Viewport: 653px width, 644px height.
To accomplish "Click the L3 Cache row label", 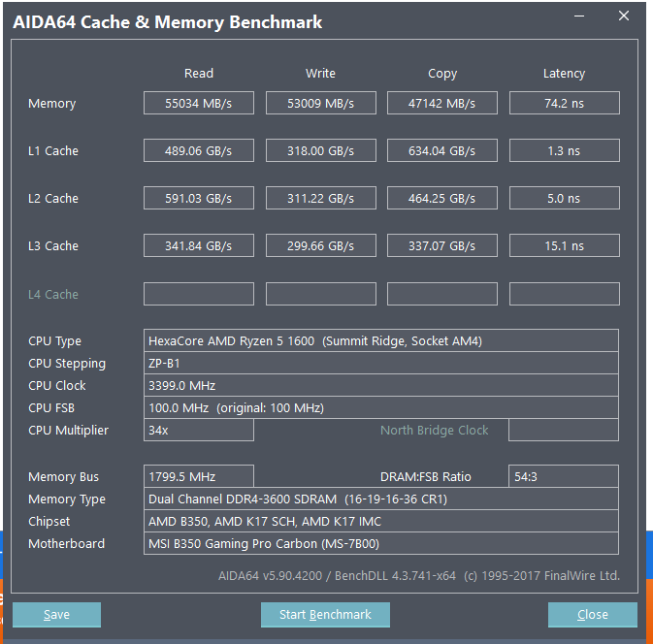I will tap(53, 245).
